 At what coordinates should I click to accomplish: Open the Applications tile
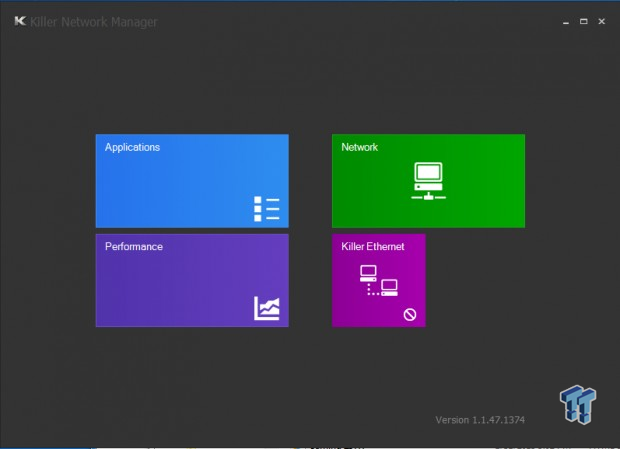click(192, 181)
